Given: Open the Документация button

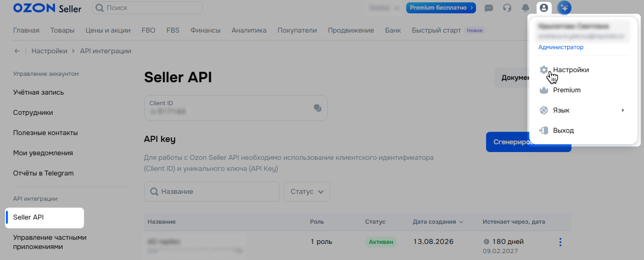Looking at the screenshot, I should pyautogui.click(x=512, y=78).
